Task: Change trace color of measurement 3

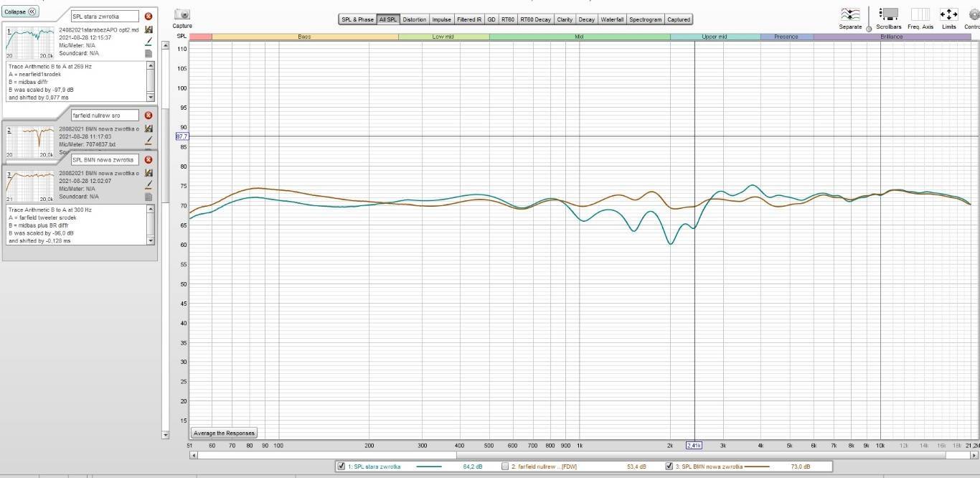Action: click(x=149, y=185)
